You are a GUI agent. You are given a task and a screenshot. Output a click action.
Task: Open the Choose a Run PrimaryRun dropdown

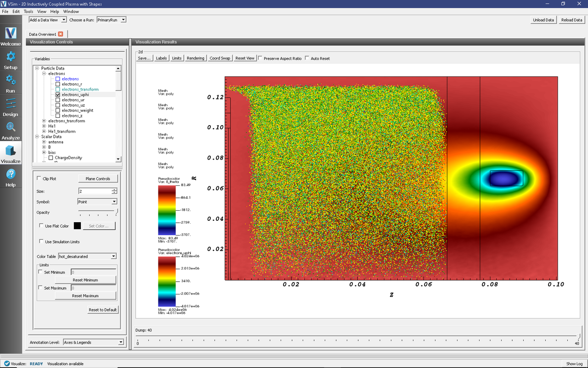pyautogui.click(x=111, y=20)
